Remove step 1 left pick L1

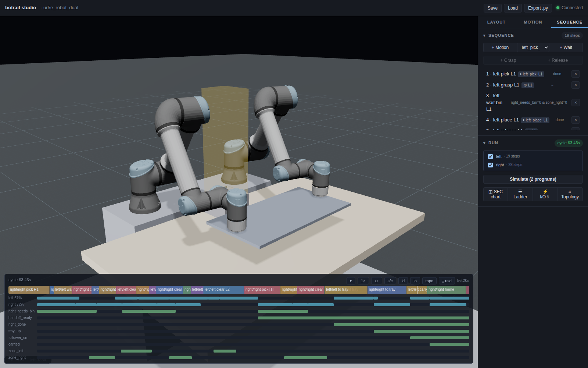(x=576, y=74)
